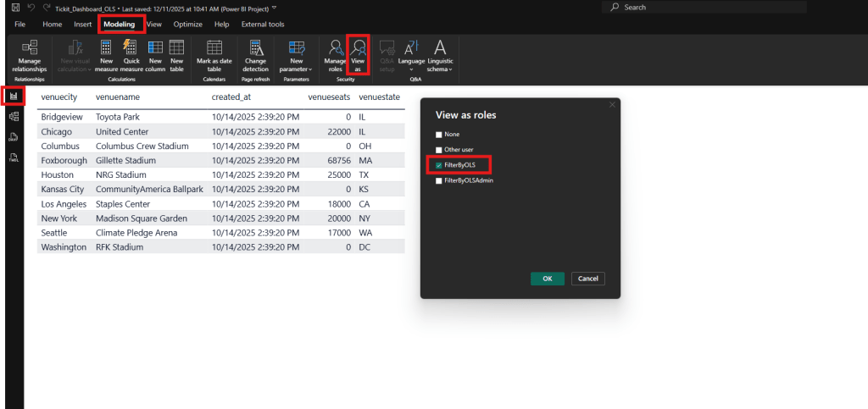Open the Optimize ribbon tab
The image size is (868, 409).
[187, 25]
